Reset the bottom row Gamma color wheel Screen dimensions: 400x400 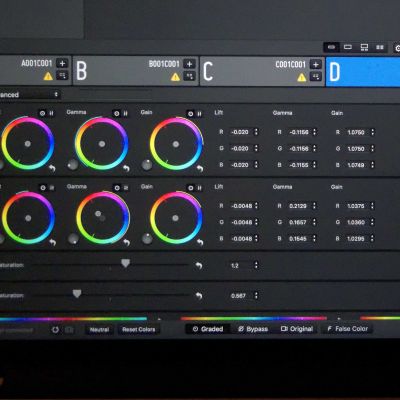(x=126, y=242)
